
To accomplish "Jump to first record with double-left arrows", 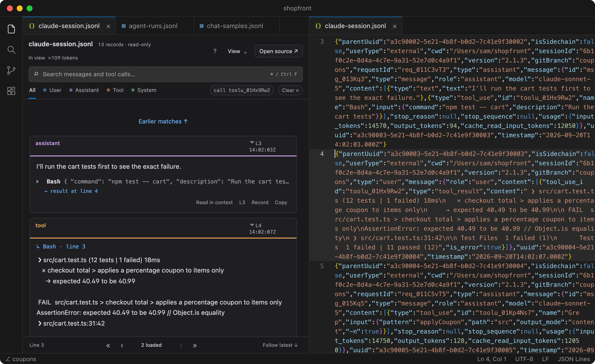I will (108, 345).
